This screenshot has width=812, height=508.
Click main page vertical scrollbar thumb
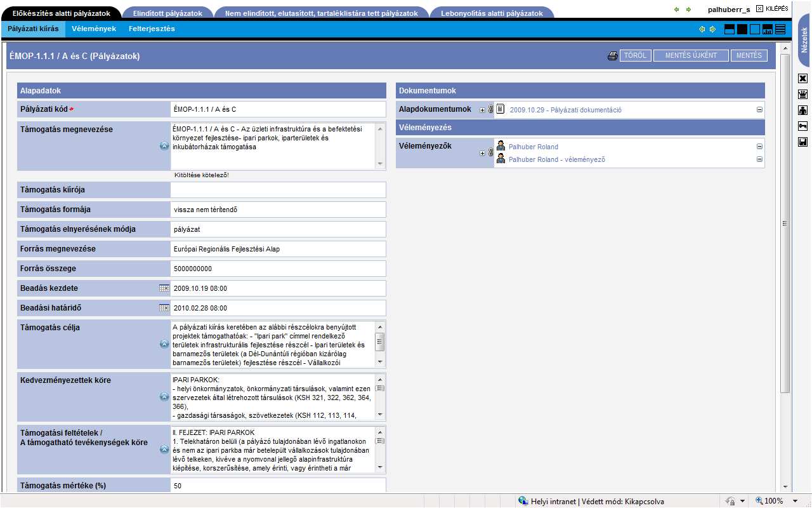(785, 222)
